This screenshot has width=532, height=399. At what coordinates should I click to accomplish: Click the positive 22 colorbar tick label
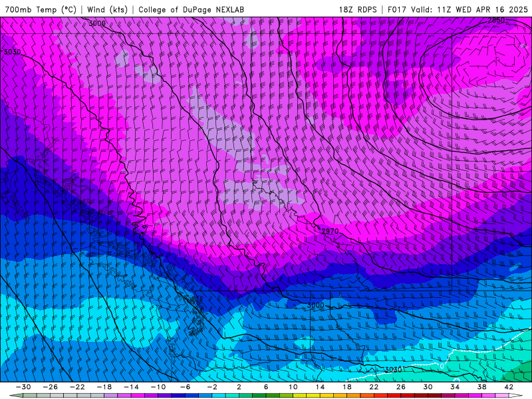coord(374,387)
